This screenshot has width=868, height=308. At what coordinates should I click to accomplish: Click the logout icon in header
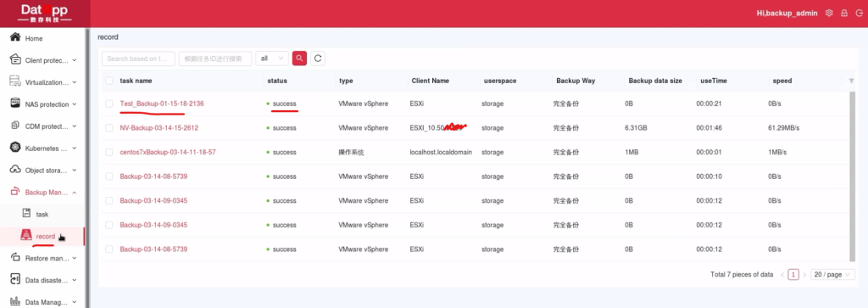pos(860,13)
